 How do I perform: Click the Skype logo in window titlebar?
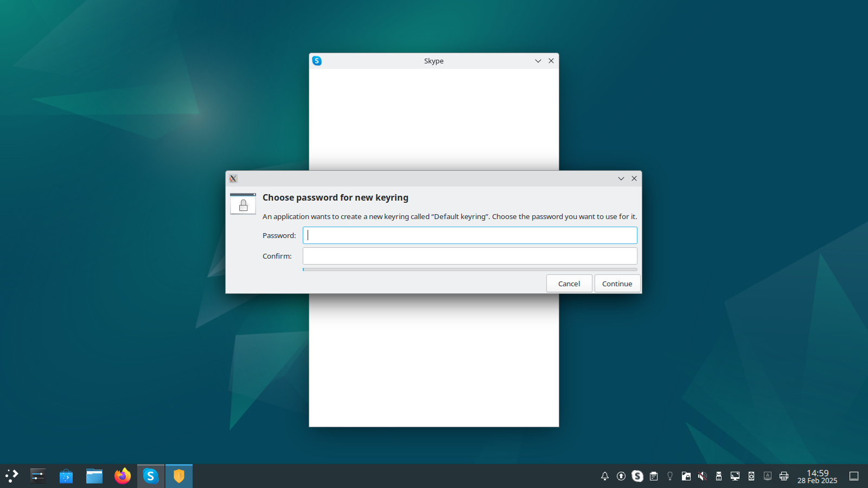click(x=317, y=61)
